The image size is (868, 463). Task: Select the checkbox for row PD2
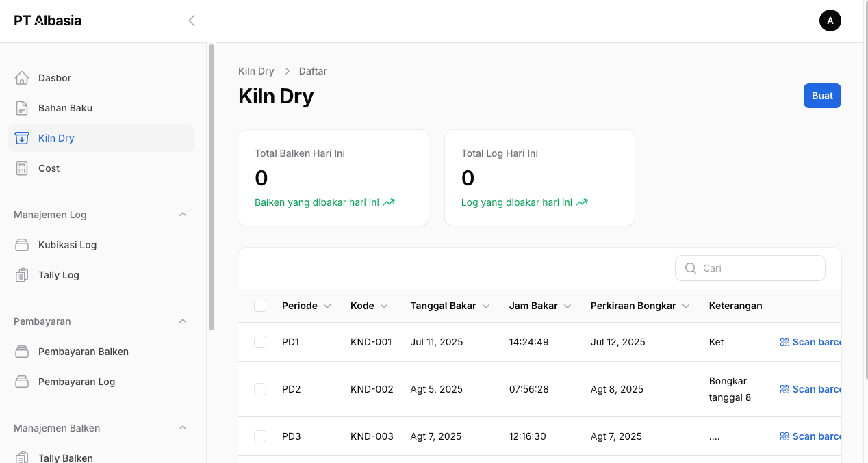pos(260,389)
